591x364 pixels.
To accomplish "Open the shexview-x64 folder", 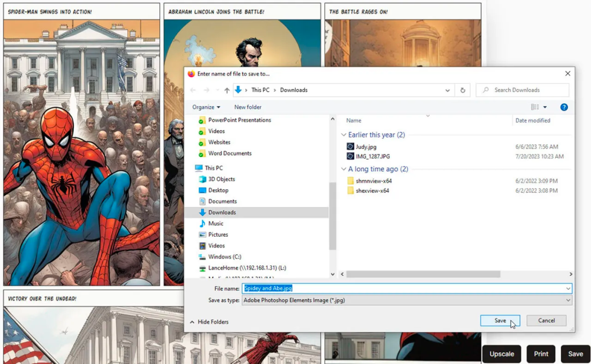I will coord(372,191).
